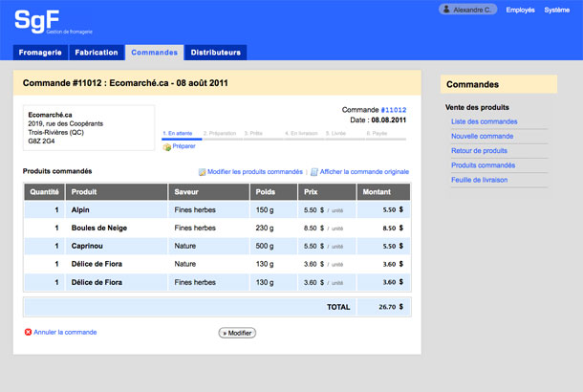
Task: Select the Distributeurs tab
Action: click(216, 53)
